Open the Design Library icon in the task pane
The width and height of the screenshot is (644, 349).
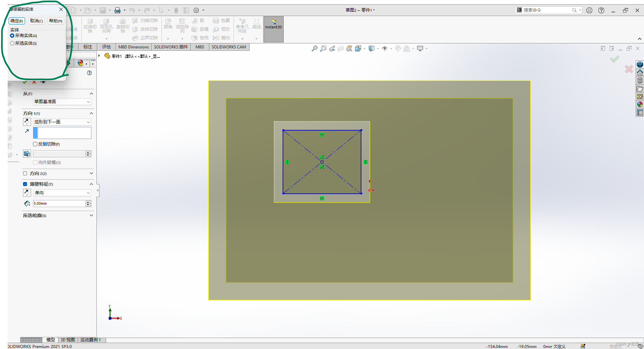(640, 80)
